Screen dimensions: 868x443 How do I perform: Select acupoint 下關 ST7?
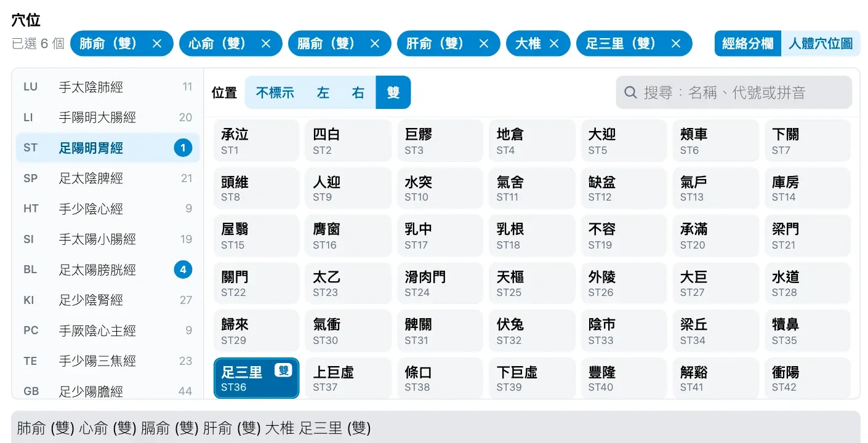tap(808, 141)
